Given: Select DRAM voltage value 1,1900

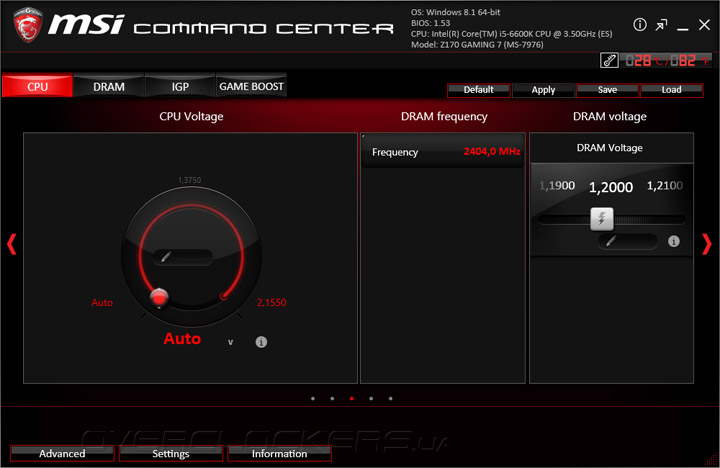Looking at the screenshot, I should 557,186.
